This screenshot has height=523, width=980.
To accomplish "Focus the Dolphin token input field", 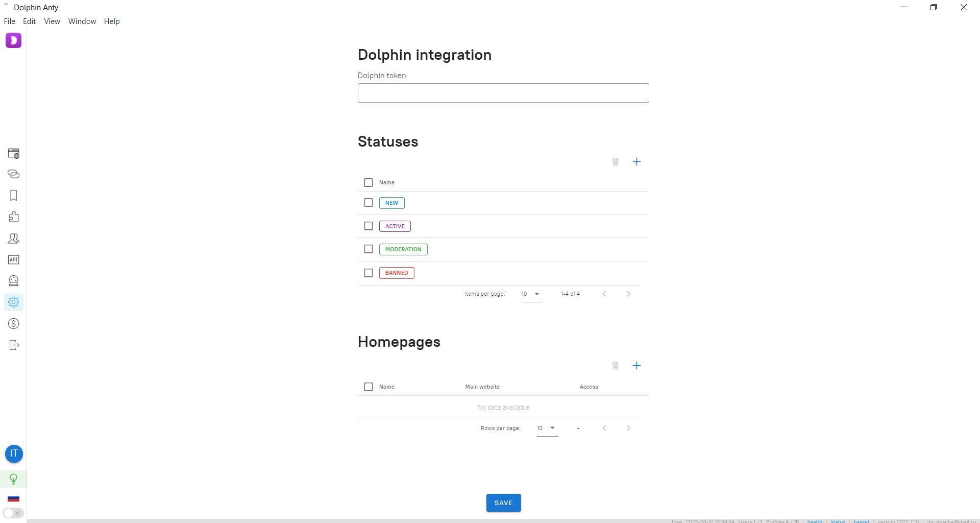I will click(x=503, y=93).
